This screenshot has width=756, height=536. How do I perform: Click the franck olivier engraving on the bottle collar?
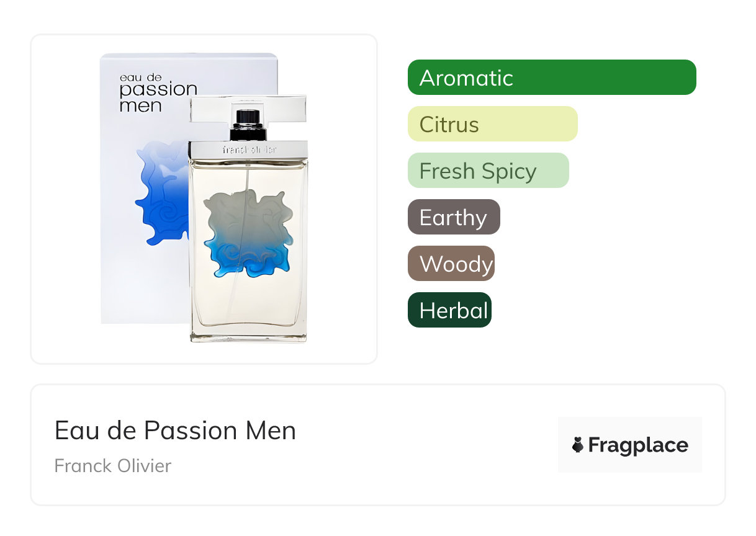point(249,150)
